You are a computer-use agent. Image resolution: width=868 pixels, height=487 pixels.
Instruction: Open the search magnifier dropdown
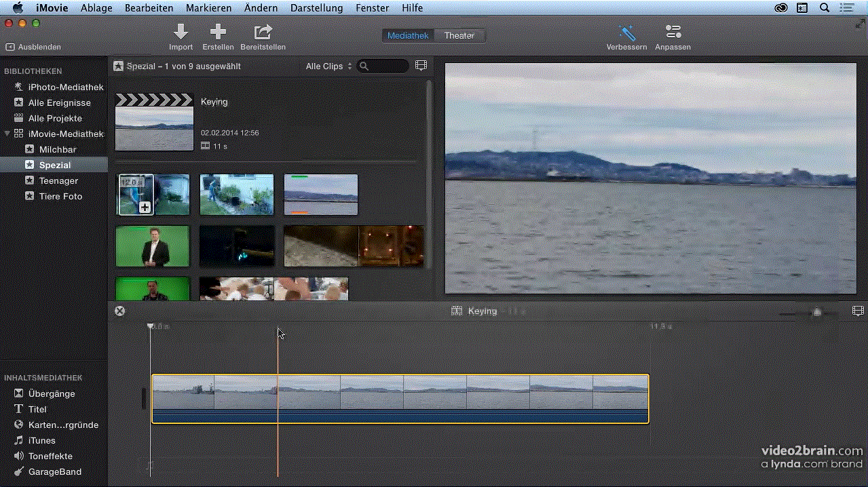click(364, 66)
